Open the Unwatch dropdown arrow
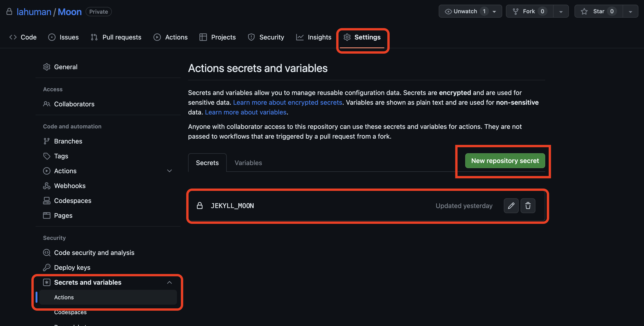The height and width of the screenshot is (326, 644). [x=494, y=12]
